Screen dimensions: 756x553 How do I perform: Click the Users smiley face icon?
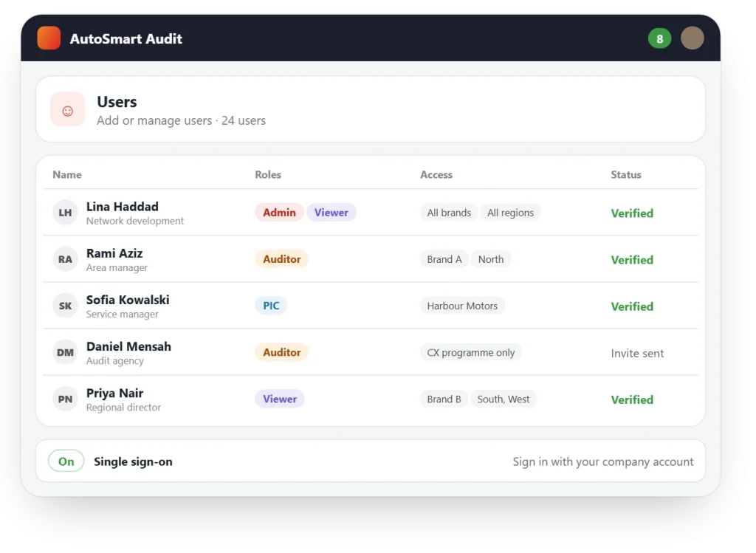(x=67, y=109)
